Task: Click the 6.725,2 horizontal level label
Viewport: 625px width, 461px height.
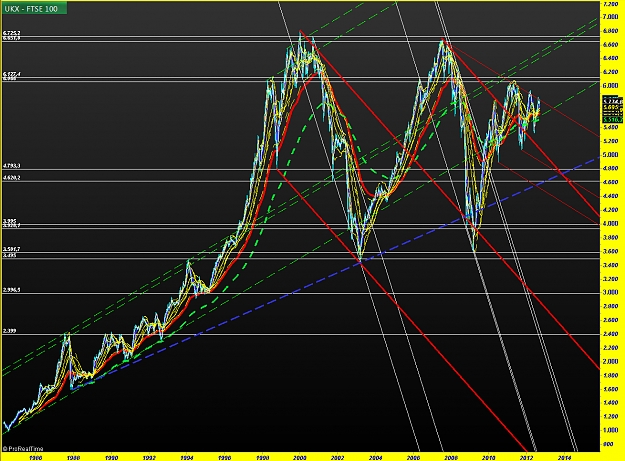Action: pyautogui.click(x=11, y=33)
